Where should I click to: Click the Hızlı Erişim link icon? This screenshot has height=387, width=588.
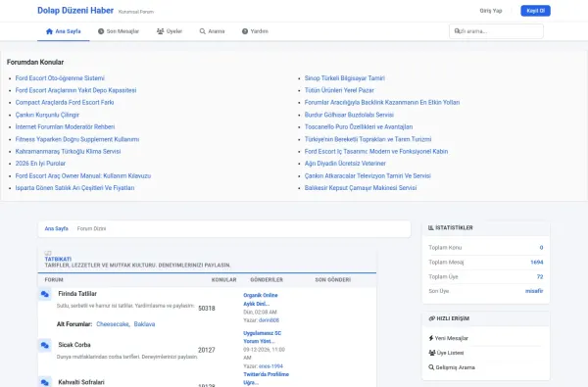pyautogui.click(x=431, y=318)
